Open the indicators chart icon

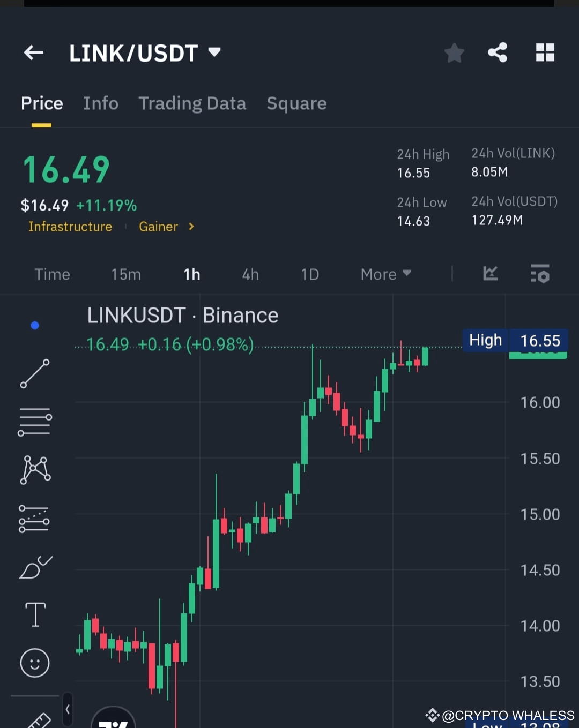[x=489, y=274]
